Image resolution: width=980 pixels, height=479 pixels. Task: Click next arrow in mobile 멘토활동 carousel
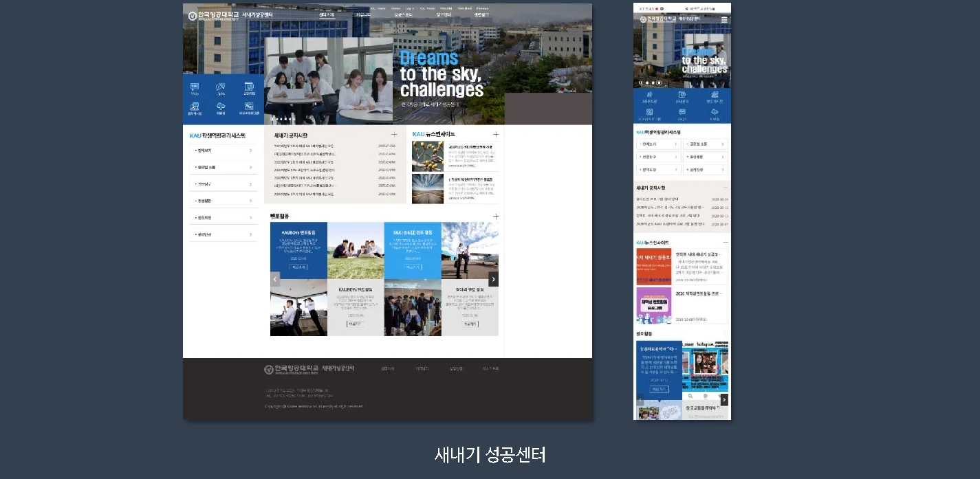(723, 400)
